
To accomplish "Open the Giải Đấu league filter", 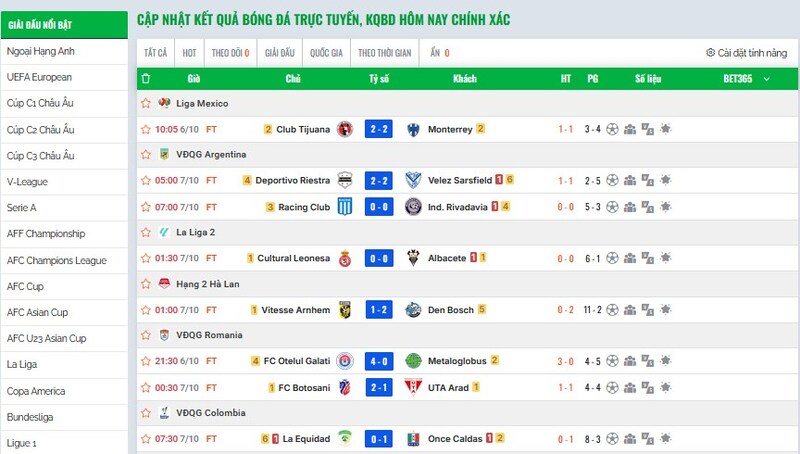I will point(280,52).
